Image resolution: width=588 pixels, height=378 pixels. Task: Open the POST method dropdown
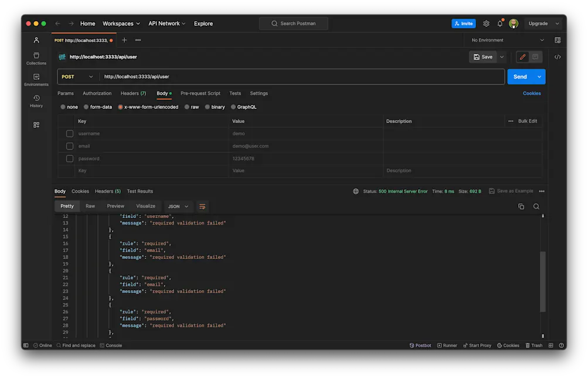[x=77, y=76]
